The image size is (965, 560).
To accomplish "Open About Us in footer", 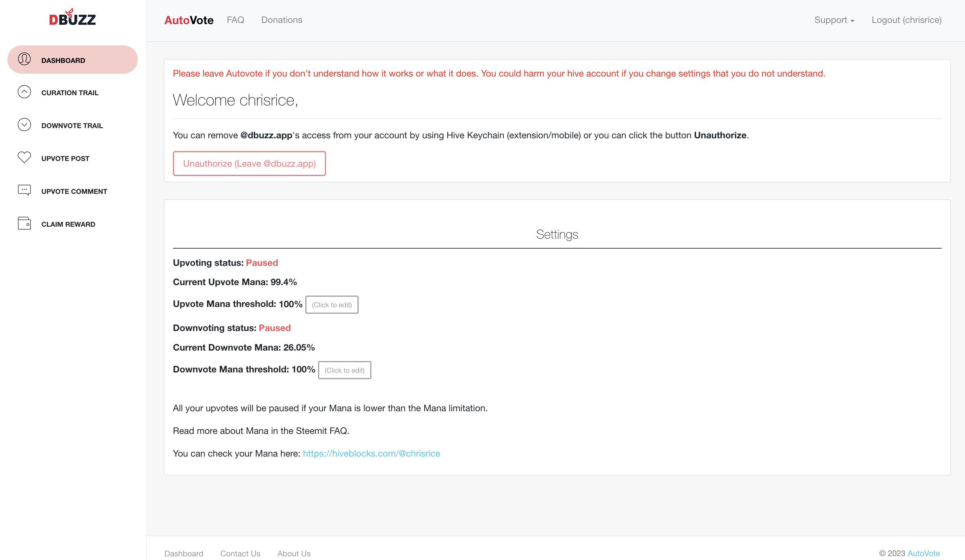I will 294,553.
